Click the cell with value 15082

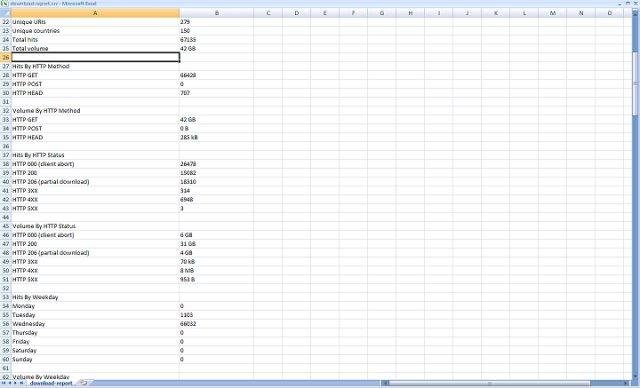(216, 173)
